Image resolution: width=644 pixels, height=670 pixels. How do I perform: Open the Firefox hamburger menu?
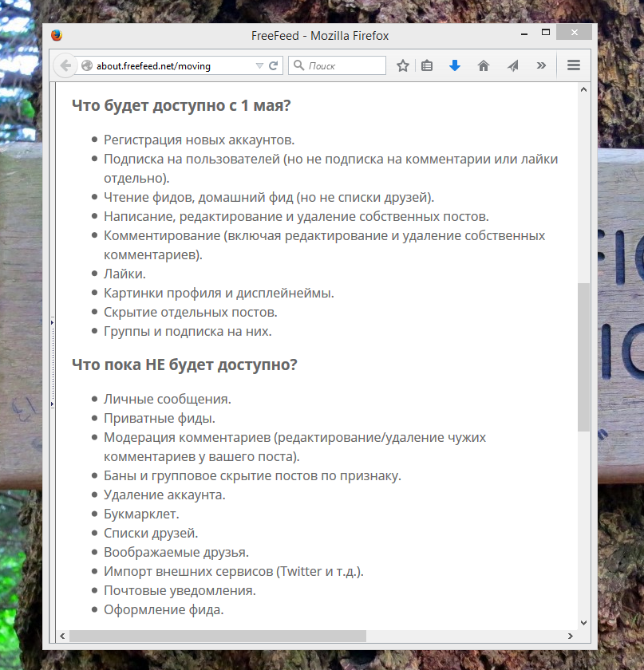(573, 65)
